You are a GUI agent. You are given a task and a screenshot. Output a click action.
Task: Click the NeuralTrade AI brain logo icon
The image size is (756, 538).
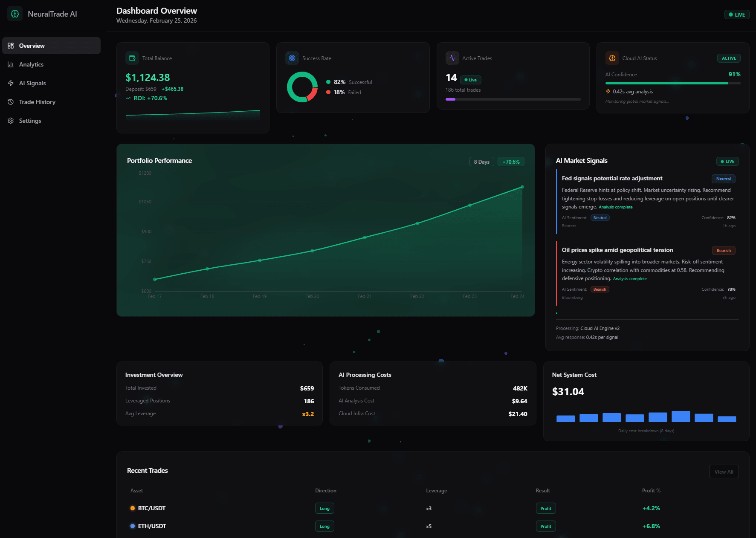point(15,14)
